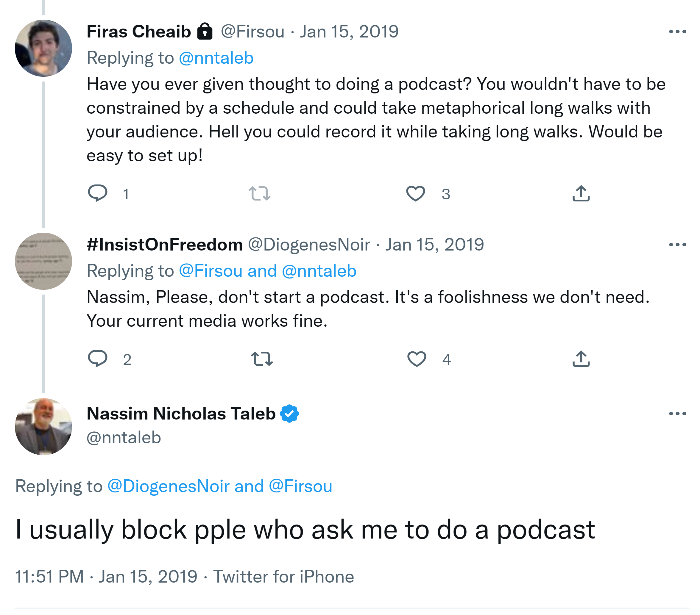Open more options for #InsistOnFreedom tweet
The width and height of the screenshot is (700, 615).
[677, 245]
